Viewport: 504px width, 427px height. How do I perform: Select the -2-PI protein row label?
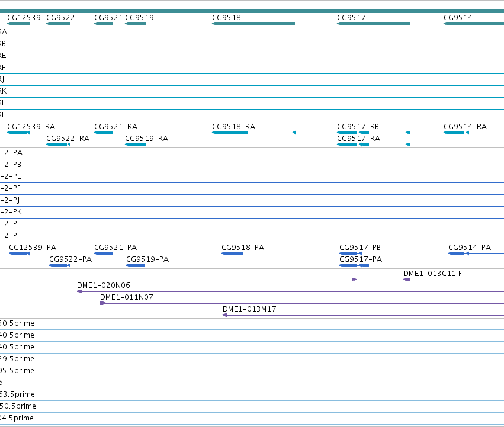point(9,236)
